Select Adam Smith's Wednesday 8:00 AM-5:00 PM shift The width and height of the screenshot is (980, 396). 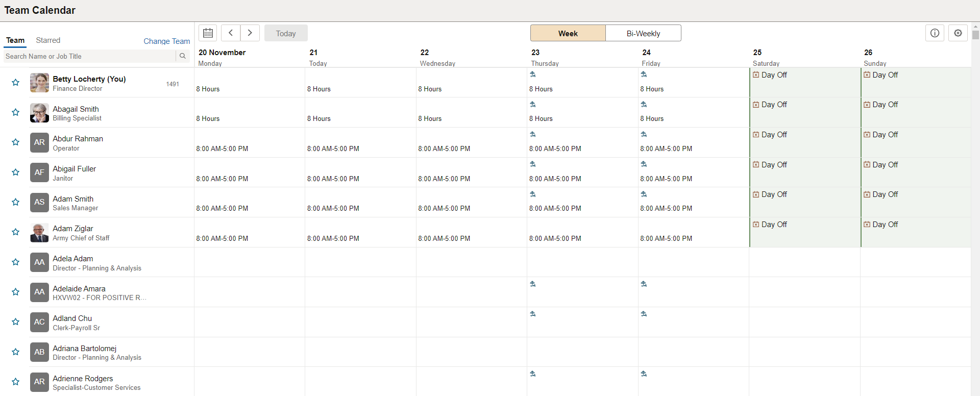pyautogui.click(x=444, y=209)
